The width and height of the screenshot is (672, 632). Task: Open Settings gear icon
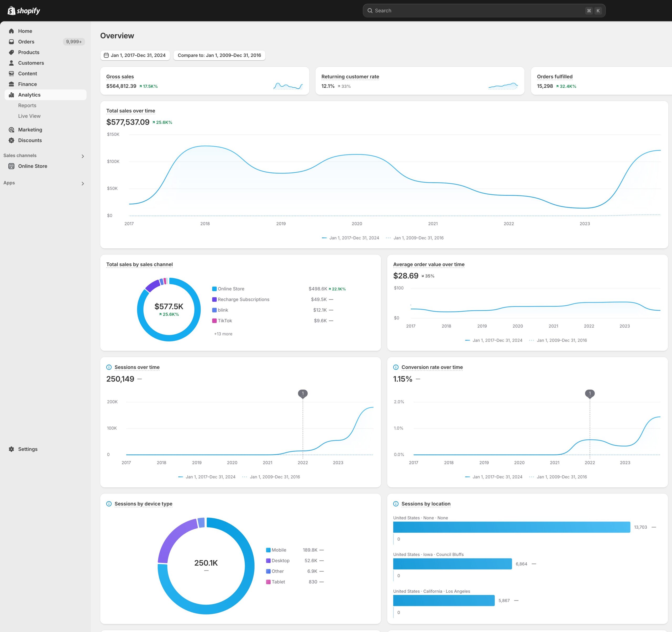click(x=12, y=449)
